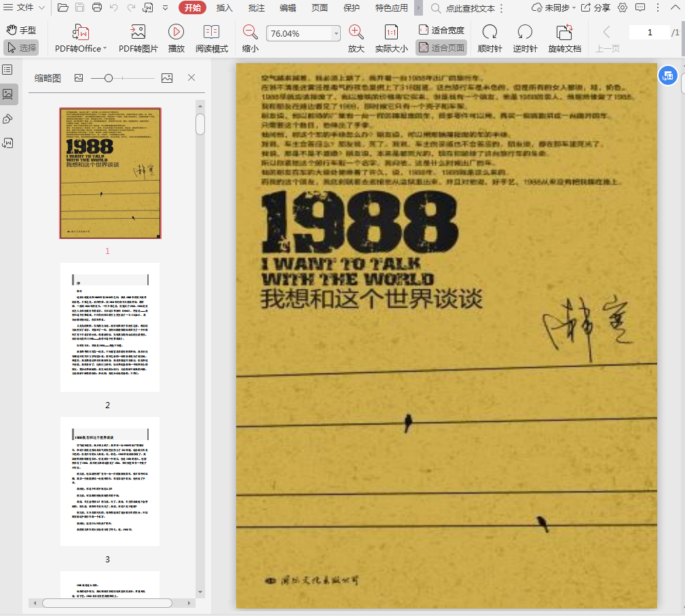Viewport: 685px width, 616px height.
Task: Click the 旋转文档 rotate document tool
Action: (564, 39)
